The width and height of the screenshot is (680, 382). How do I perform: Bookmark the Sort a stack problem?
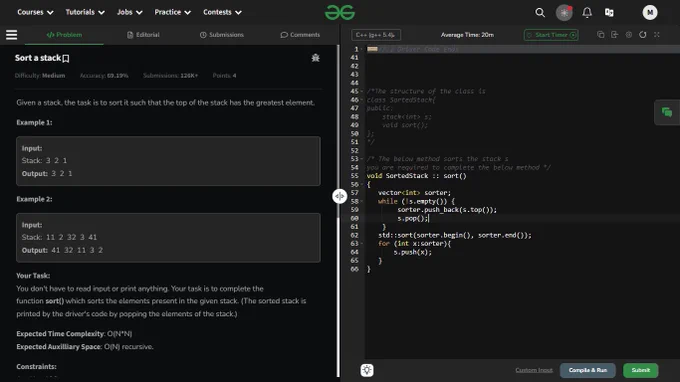(66, 58)
